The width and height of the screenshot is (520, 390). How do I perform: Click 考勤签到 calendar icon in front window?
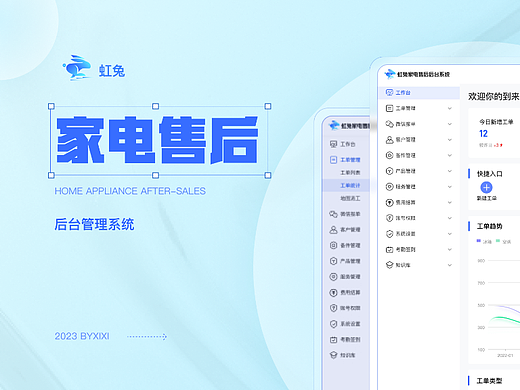pyautogui.click(x=389, y=249)
